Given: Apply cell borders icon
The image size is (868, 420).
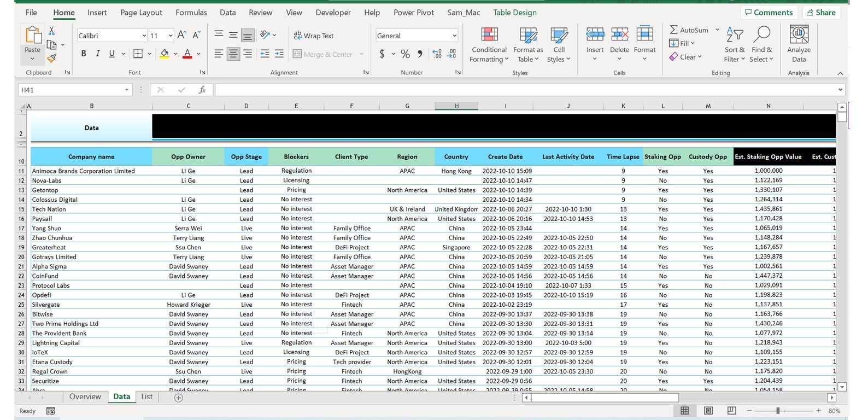Looking at the screenshot, I should (x=138, y=54).
